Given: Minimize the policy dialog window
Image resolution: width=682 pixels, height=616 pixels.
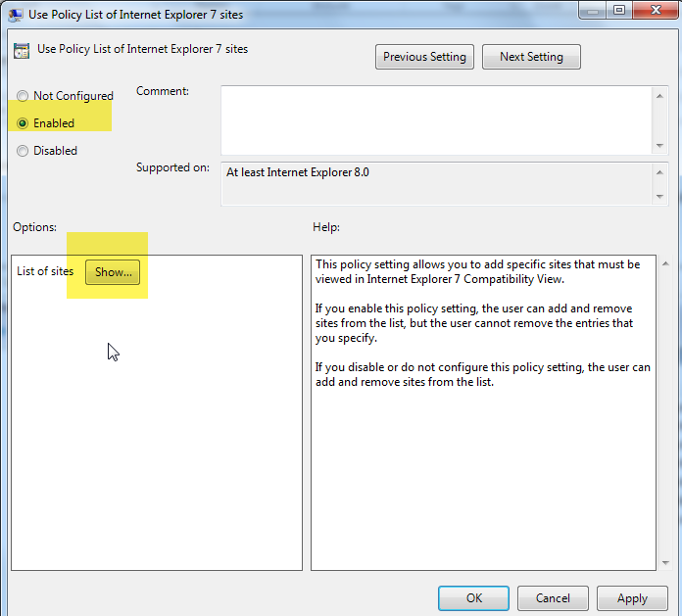Looking at the screenshot, I should pos(593,11).
